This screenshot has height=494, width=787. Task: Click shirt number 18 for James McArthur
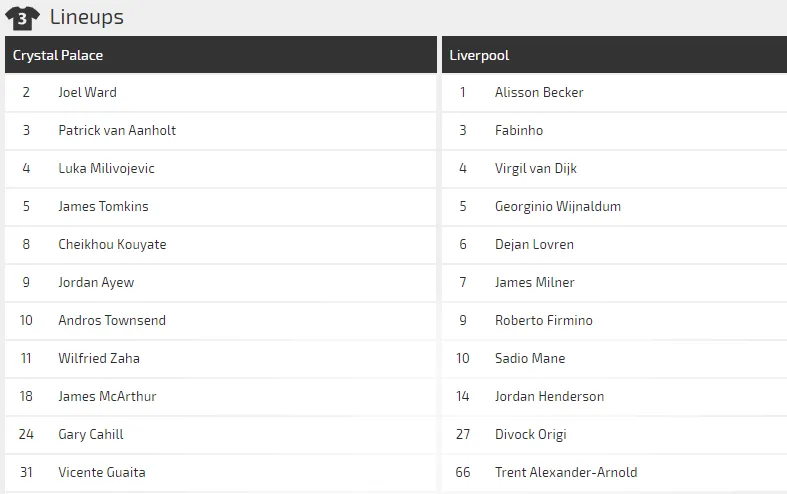(x=26, y=396)
